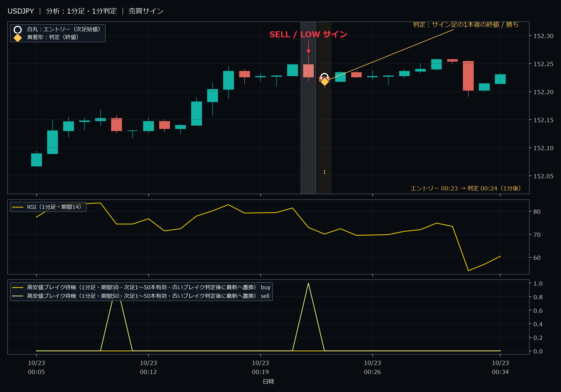
Task: Click the 10/23 00:12 time axis label
Action: 149,368
